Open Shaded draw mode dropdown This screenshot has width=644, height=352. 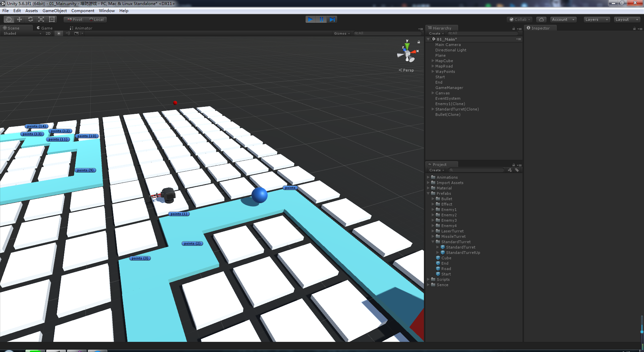click(x=22, y=33)
